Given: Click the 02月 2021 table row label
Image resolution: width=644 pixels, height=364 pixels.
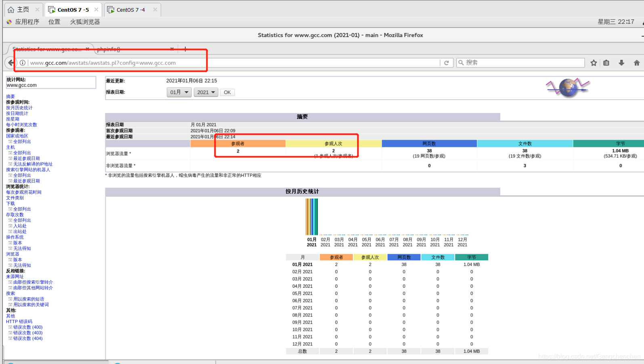Looking at the screenshot, I should coord(302,272).
